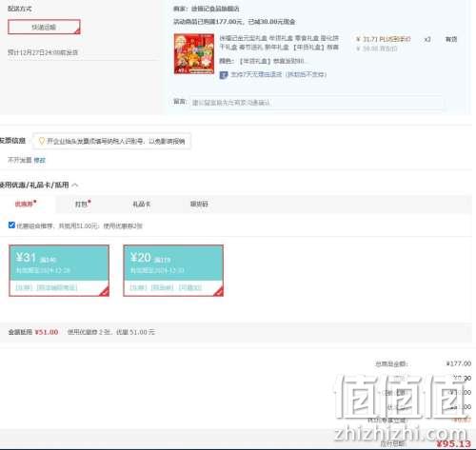View the 支持7天无理由退货 policy text

pos(279,74)
